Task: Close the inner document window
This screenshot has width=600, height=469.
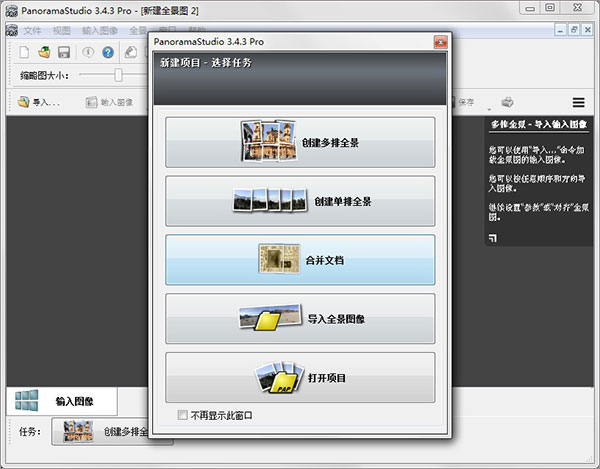Action: click(587, 30)
